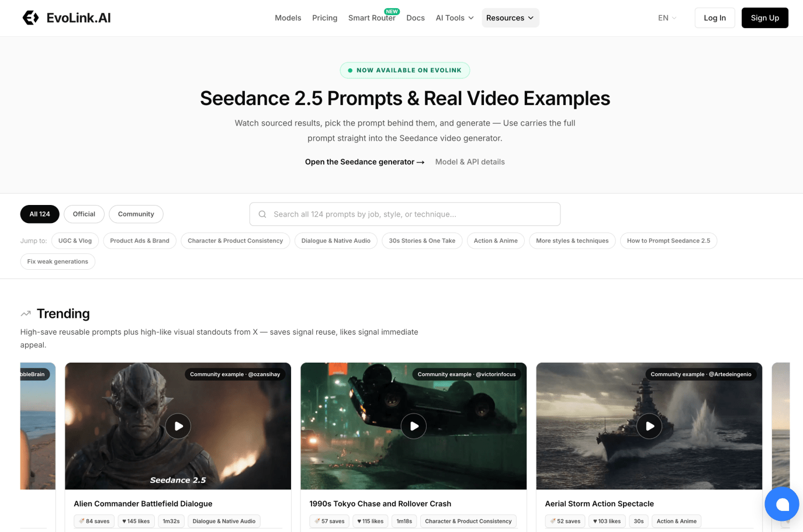Go to the Models page
Viewport: 803px width, 532px height.
(x=288, y=18)
